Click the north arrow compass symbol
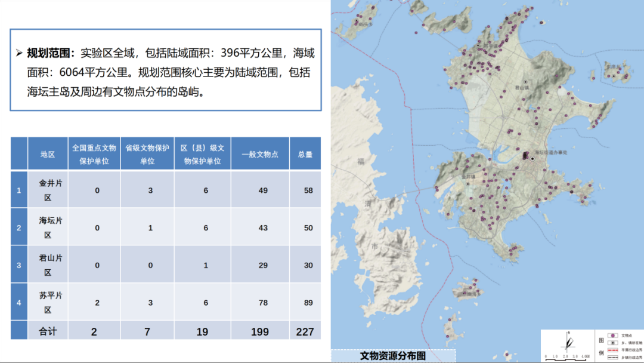 coord(568,342)
